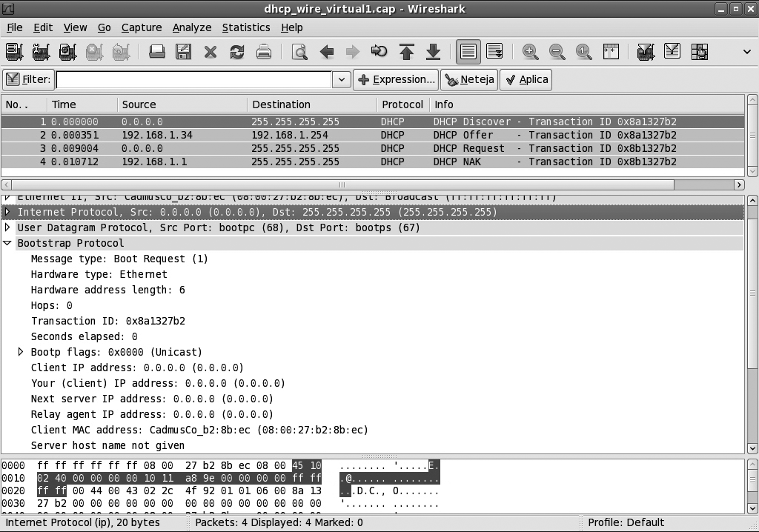Click the Save capture file icon
This screenshot has width=759, height=532.
[x=183, y=52]
